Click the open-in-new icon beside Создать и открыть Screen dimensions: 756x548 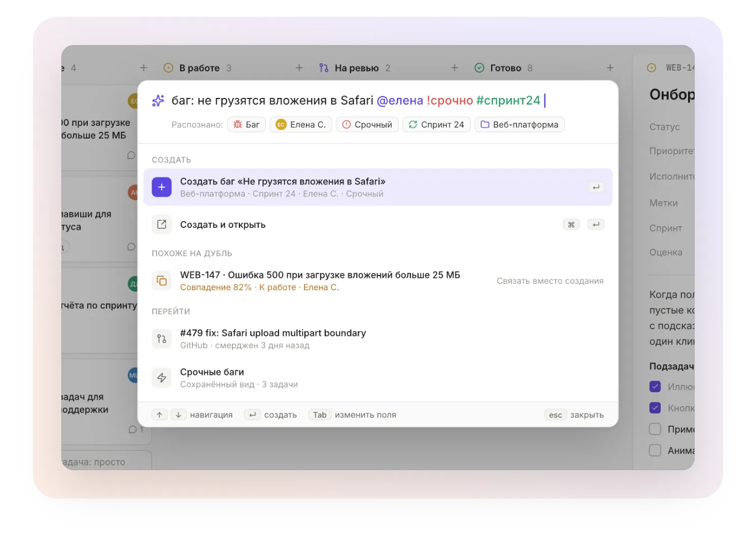(x=161, y=224)
